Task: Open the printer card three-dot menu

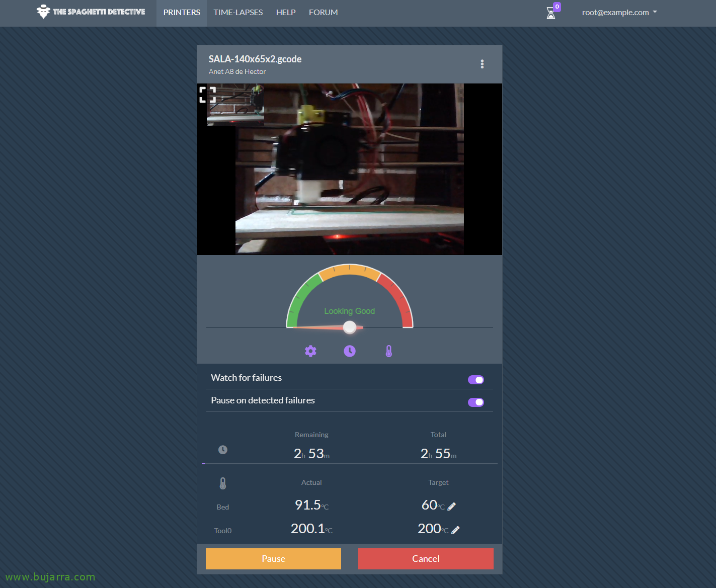Action: (482, 64)
